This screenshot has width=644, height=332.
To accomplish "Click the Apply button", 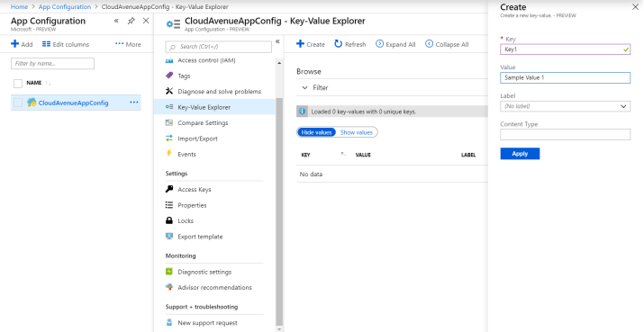I will click(520, 154).
